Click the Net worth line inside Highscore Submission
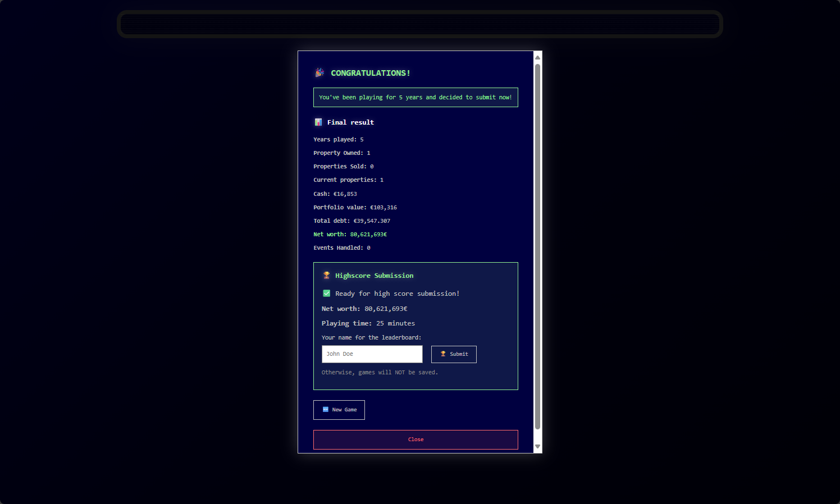 [364, 309]
